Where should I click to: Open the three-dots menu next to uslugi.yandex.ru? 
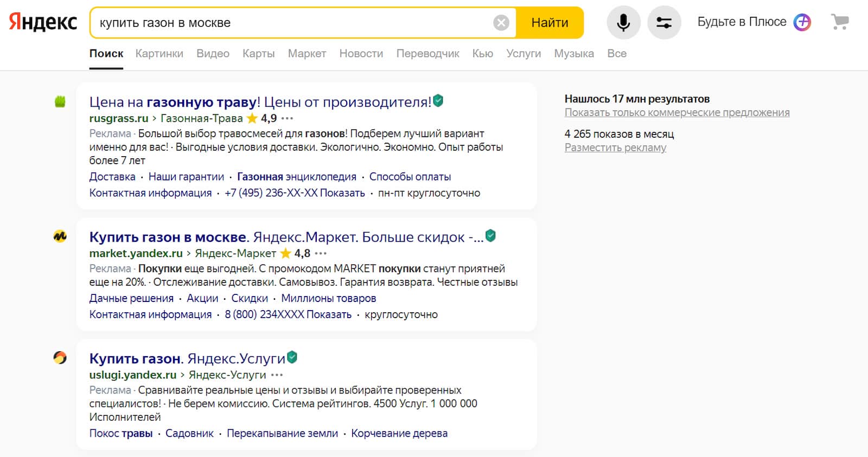pyautogui.click(x=277, y=375)
